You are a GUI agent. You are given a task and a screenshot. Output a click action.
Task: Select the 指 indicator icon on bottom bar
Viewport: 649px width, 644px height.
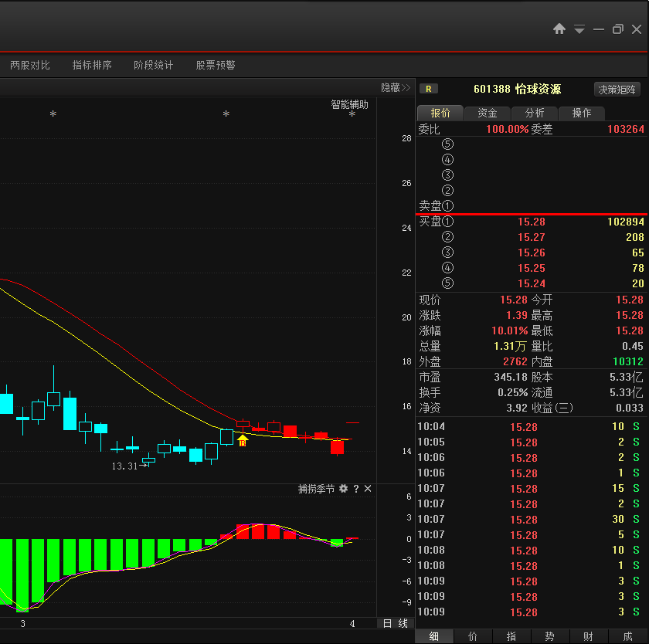pyautogui.click(x=511, y=636)
